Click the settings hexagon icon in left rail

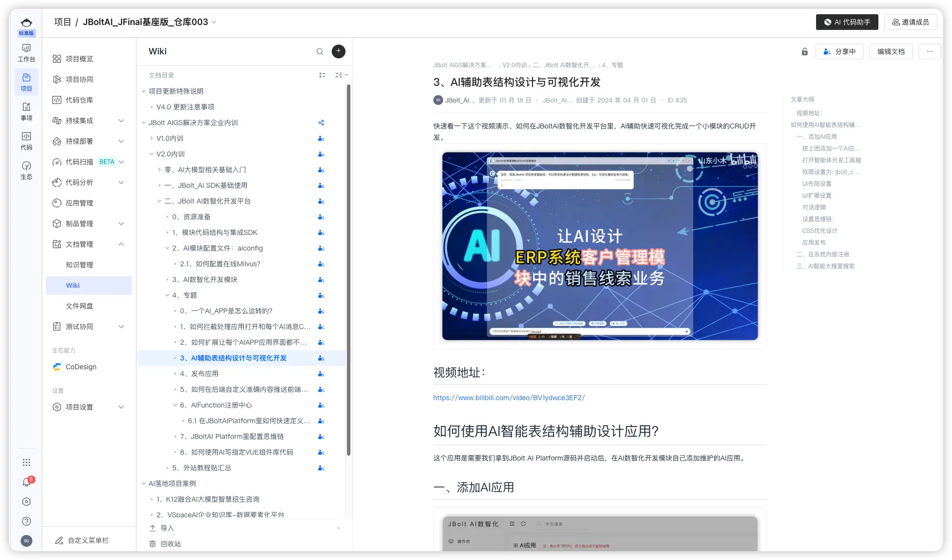click(26, 502)
